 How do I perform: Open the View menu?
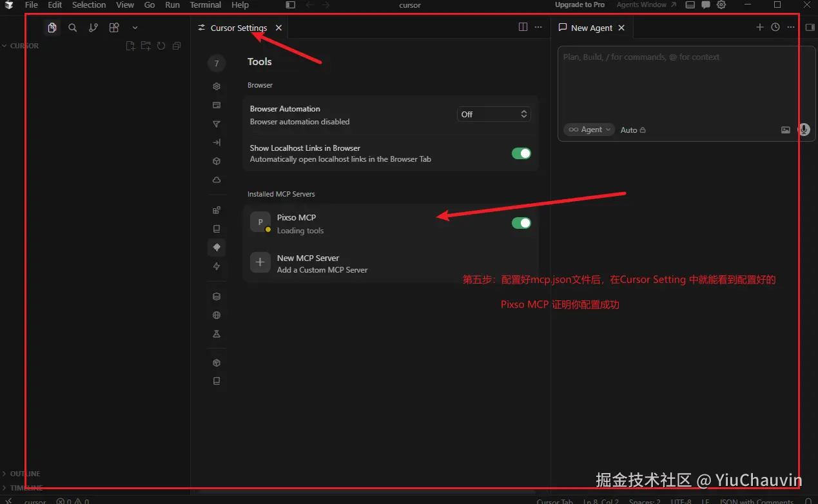125,5
